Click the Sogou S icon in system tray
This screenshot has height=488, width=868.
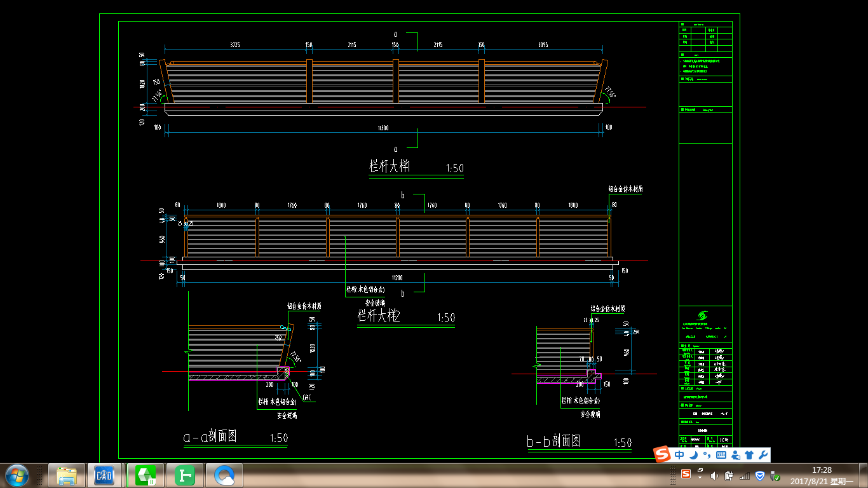click(x=686, y=474)
